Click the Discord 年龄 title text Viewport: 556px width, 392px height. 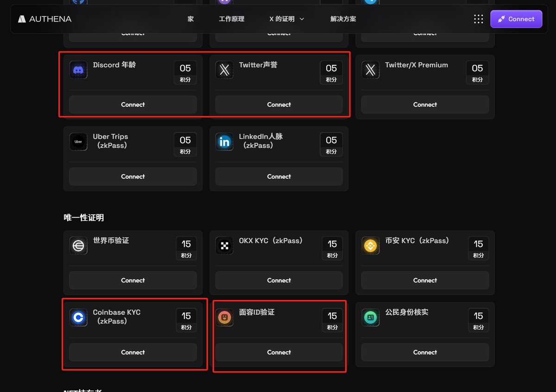114,65
